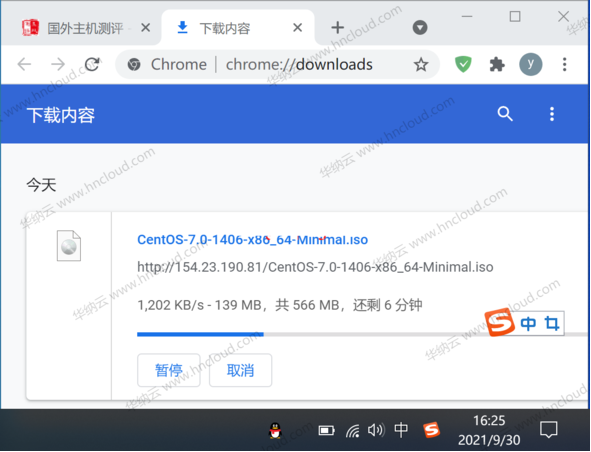This screenshot has height=452, width=591.
Task: Open the green shield extension
Action: click(463, 64)
